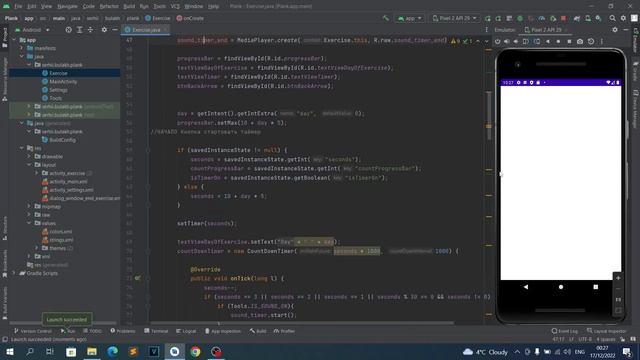Click emulator power button icon
This screenshot has width=640, height=360.
click(x=497, y=41)
